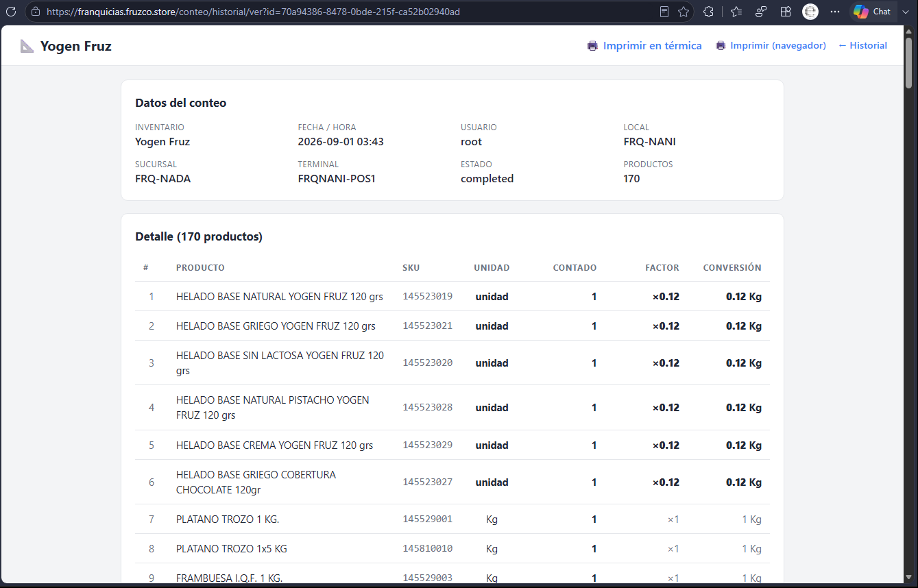
Task: Select the Estado value completed
Action: 487,179
